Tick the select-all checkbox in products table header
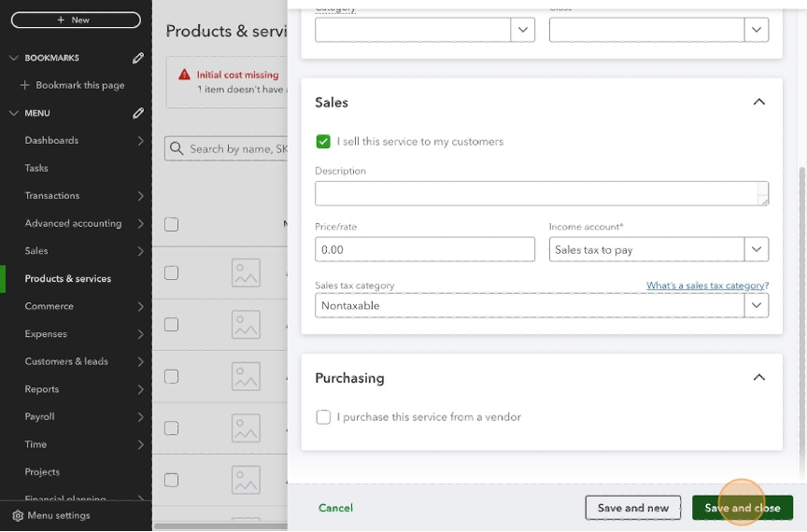Screen dimensions: 807x532 point(171,224)
